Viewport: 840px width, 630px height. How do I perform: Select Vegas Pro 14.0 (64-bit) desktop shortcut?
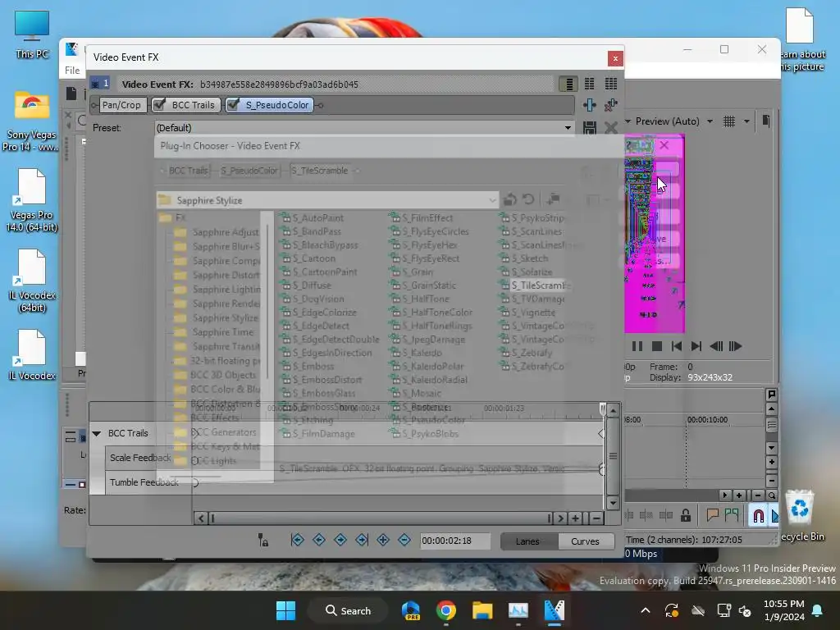coord(32,200)
